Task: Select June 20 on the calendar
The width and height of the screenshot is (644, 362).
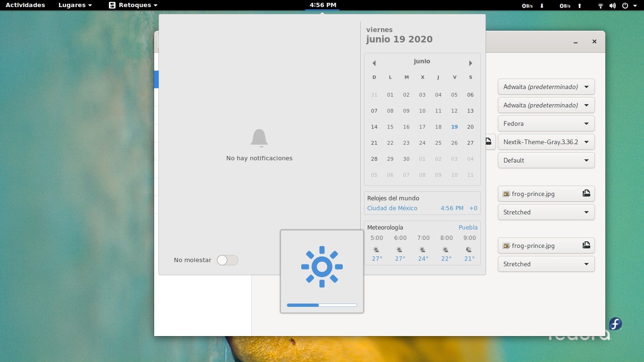Action: [470, 127]
